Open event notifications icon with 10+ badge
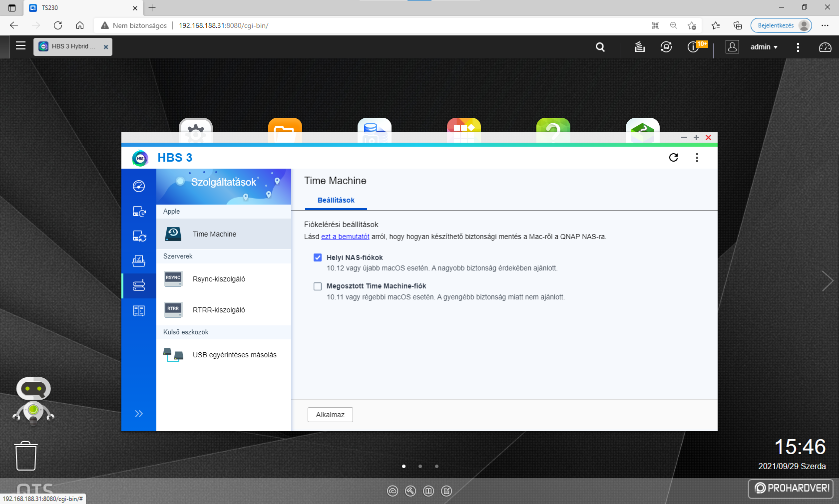The height and width of the screenshot is (504, 839). click(x=697, y=46)
